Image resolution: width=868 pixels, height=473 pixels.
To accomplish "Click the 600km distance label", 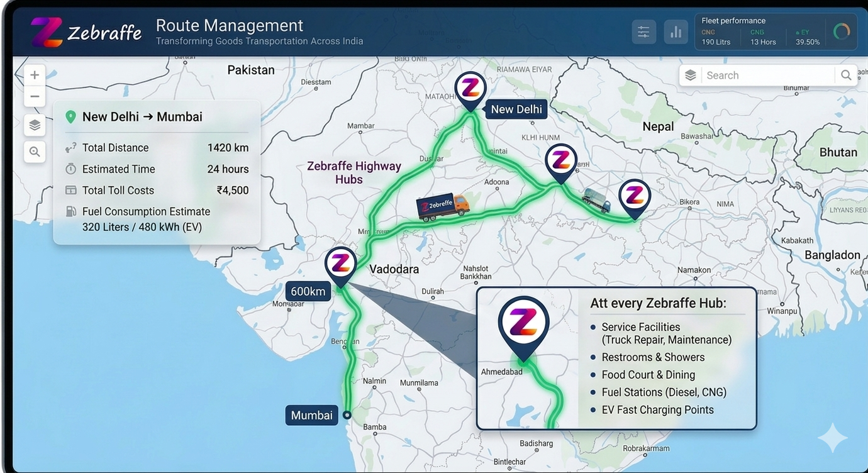I will coord(308,291).
